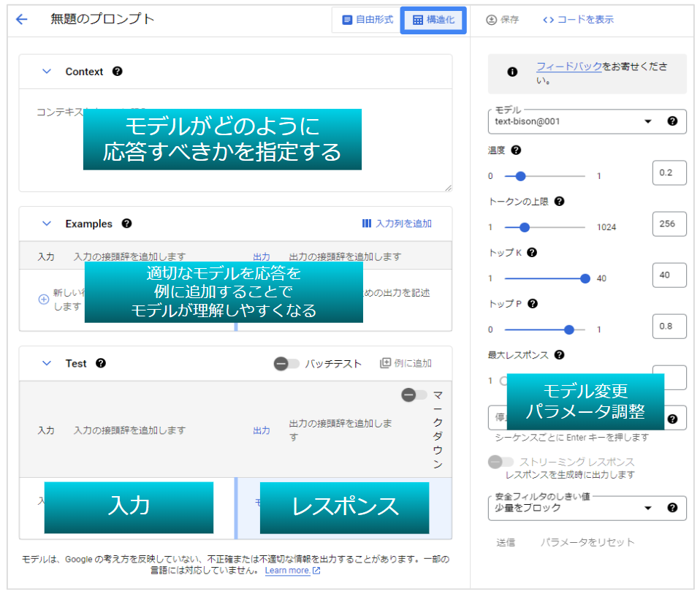Screen dimensions: 700x594
Task: Open the Learn more link
Action: coord(289,571)
